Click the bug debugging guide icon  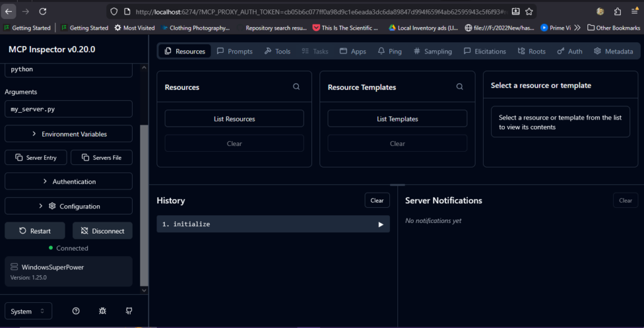tap(103, 311)
